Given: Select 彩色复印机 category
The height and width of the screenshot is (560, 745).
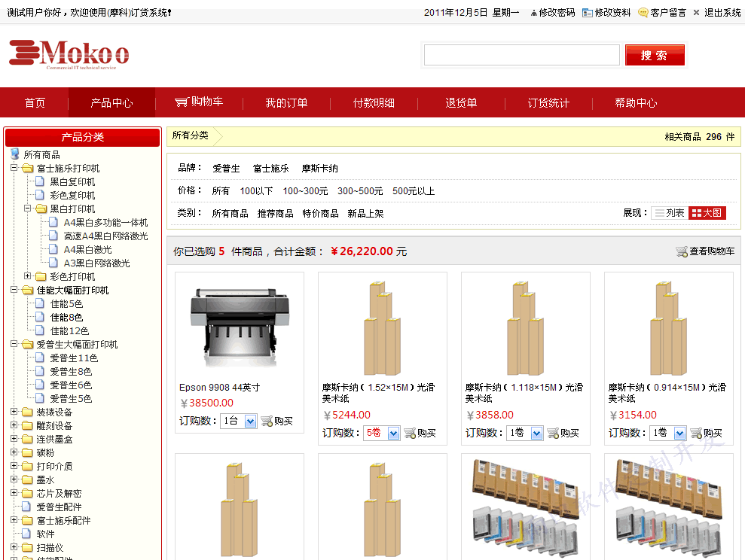Looking at the screenshot, I should click(x=73, y=196).
